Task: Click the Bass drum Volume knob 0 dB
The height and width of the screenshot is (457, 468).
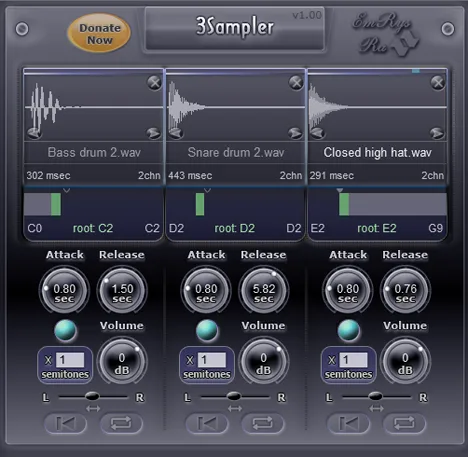Action: click(x=122, y=362)
